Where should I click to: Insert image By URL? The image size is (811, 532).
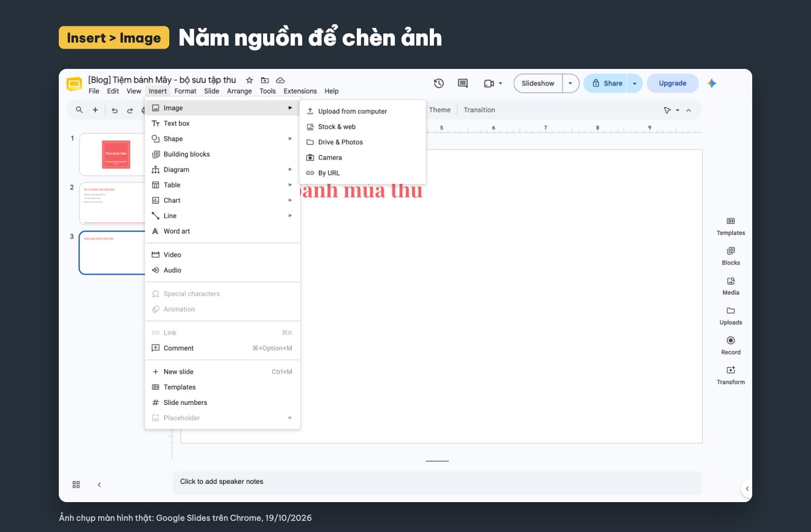click(x=362, y=173)
